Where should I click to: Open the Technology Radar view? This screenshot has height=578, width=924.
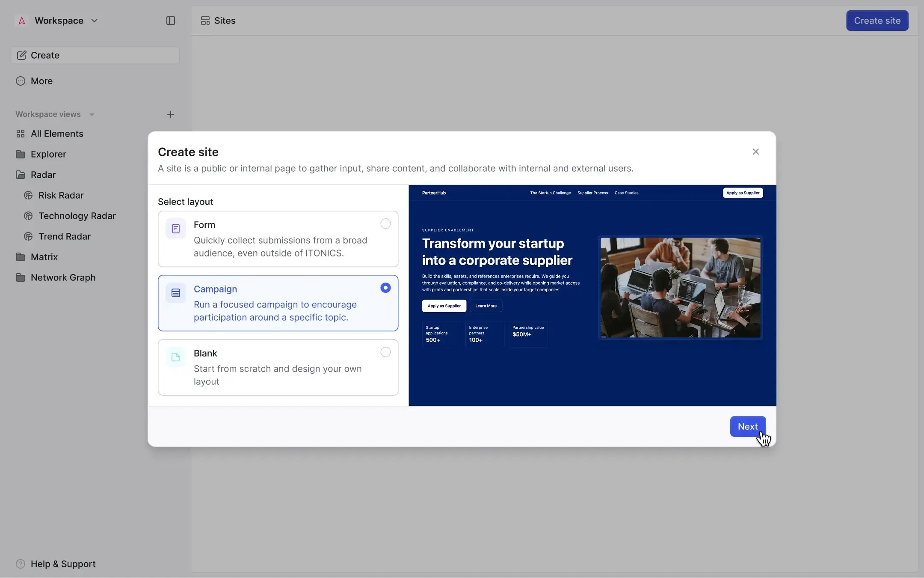(x=77, y=216)
